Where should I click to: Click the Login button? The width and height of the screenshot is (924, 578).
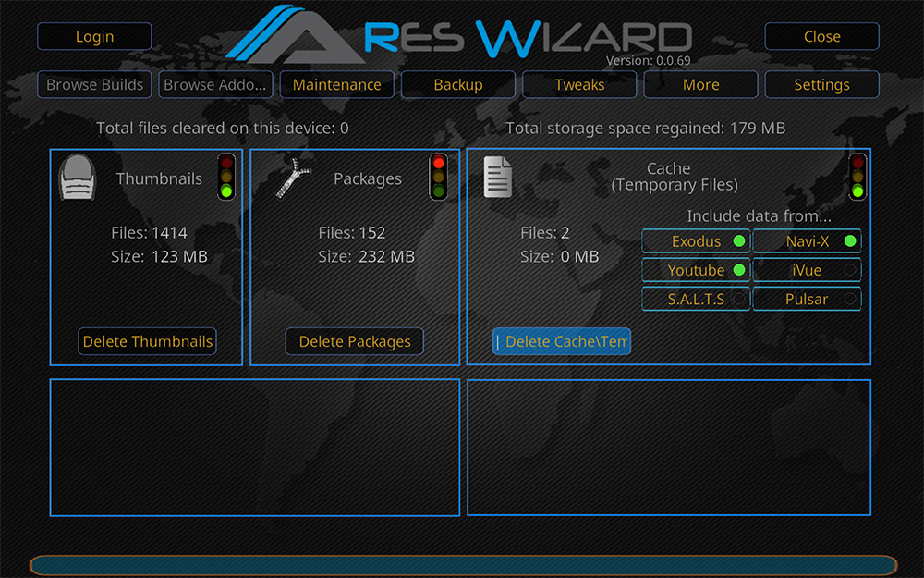pos(93,36)
